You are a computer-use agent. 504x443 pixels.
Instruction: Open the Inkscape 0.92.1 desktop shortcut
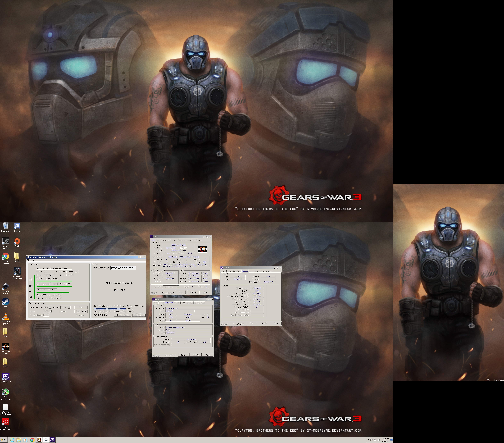pyautogui.click(x=6, y=288)
